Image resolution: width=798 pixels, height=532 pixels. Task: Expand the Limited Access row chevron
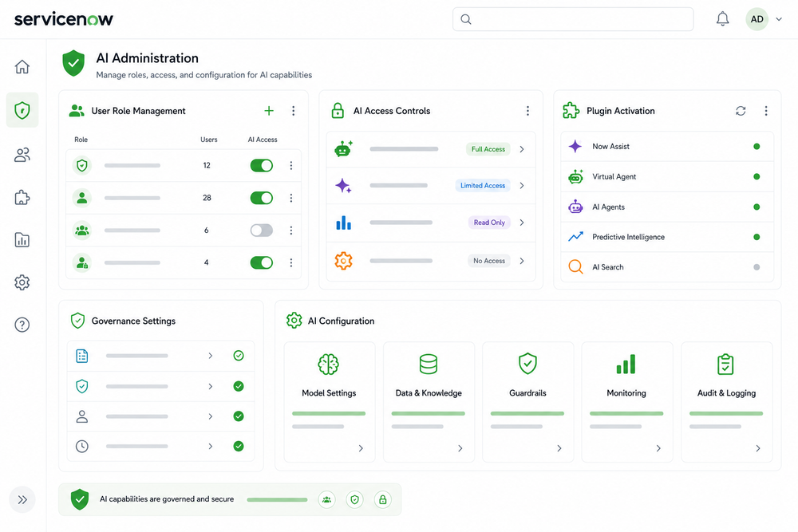click(522, 186)
